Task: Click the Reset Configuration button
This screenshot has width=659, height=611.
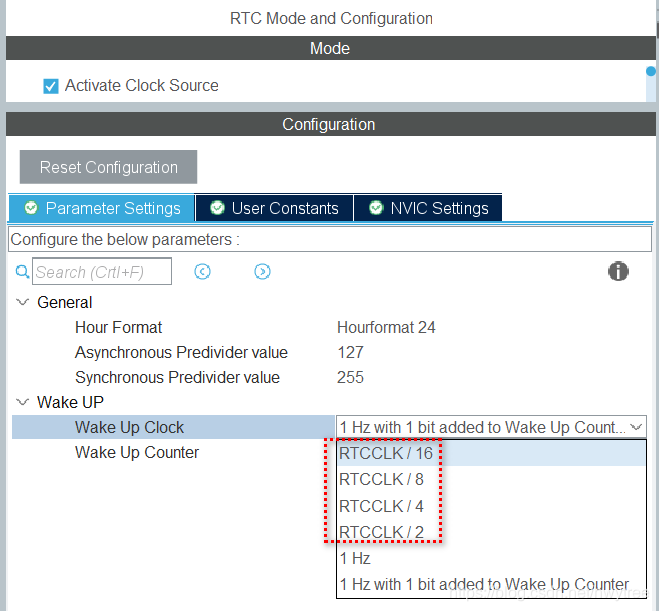Action: [108, 167]
